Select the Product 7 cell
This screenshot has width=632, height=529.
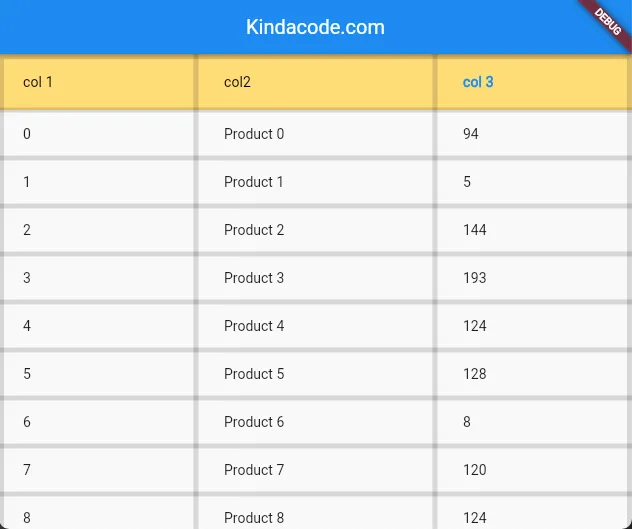point(254,470)
